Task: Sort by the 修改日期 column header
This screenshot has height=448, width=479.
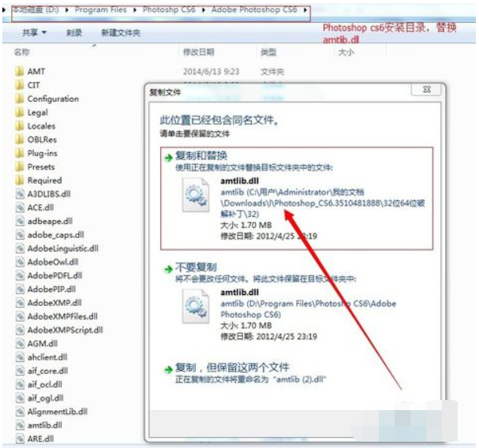Action: [x=199, y=52]
